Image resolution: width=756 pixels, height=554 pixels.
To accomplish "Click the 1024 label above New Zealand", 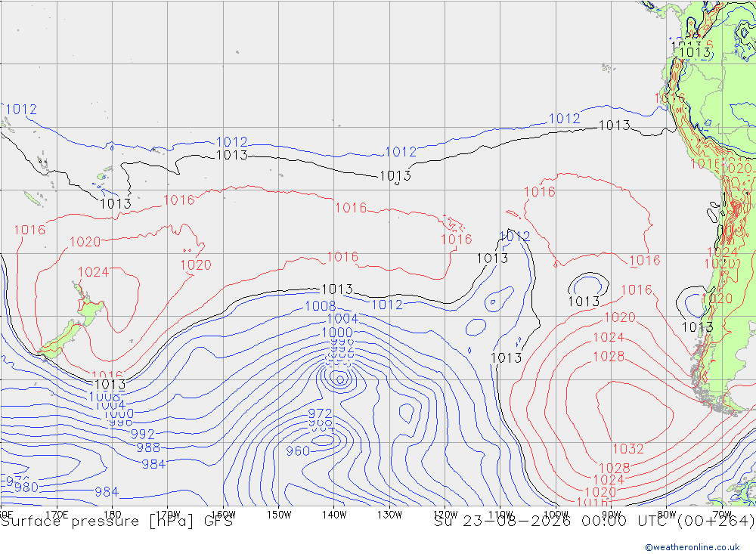I will (94, 272).
